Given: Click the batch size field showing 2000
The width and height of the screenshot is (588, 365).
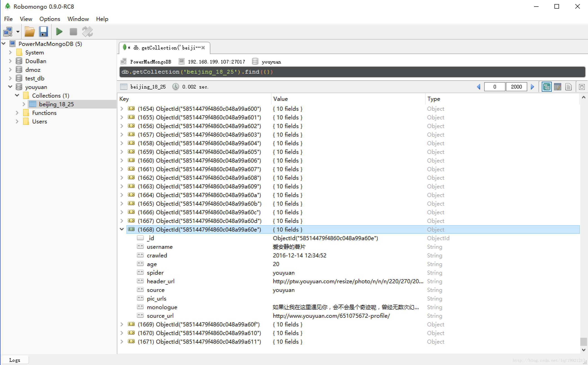Looking at the screenshot, I should pos(516,87).
